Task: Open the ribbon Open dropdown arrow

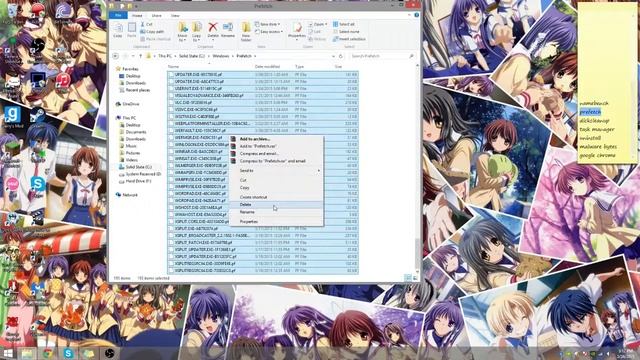Action: pos(326,24)
